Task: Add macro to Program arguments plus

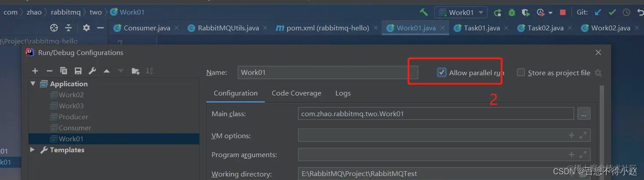Action: tap(572, 154)
